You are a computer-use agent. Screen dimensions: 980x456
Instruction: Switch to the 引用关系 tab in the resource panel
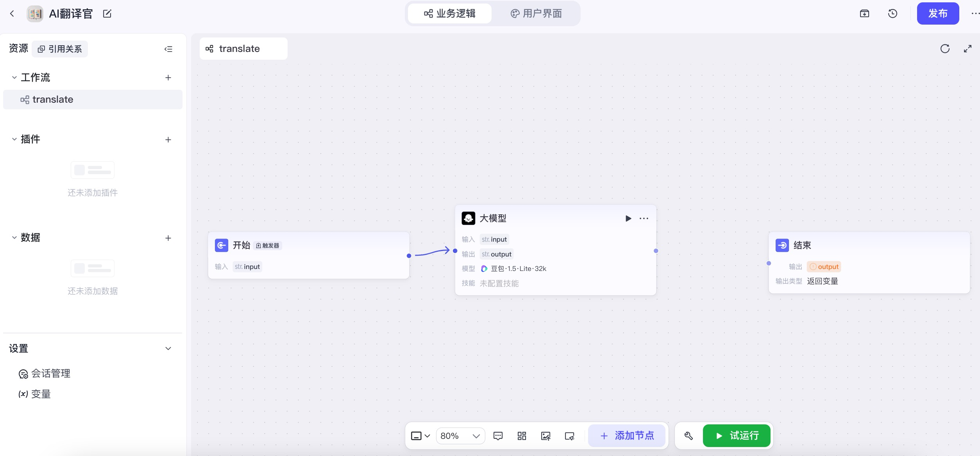59,48
